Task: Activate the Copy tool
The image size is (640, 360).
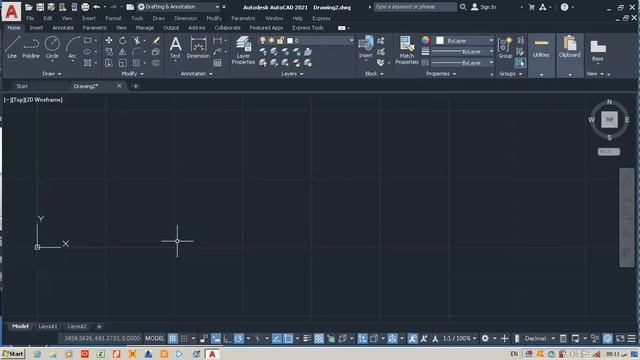Action: coord(109,51)
